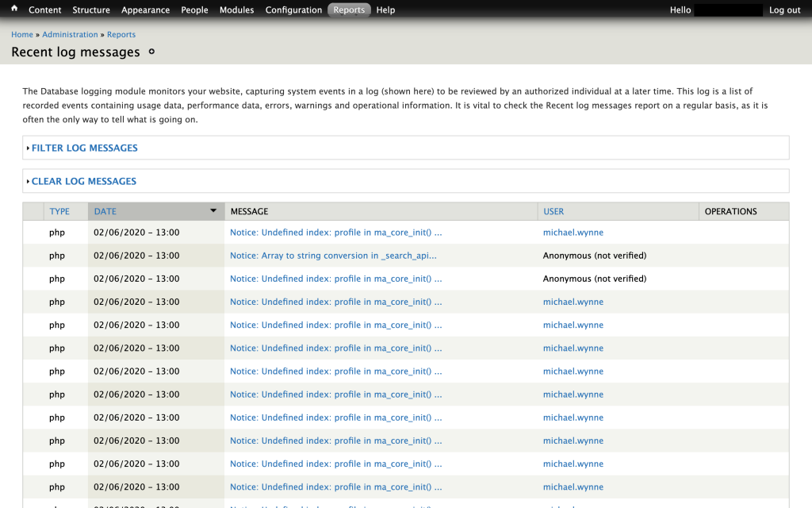Open the Structure menu
Image resolution: width=812 pixels, height=508 pixels.
[x=91, y=10]
